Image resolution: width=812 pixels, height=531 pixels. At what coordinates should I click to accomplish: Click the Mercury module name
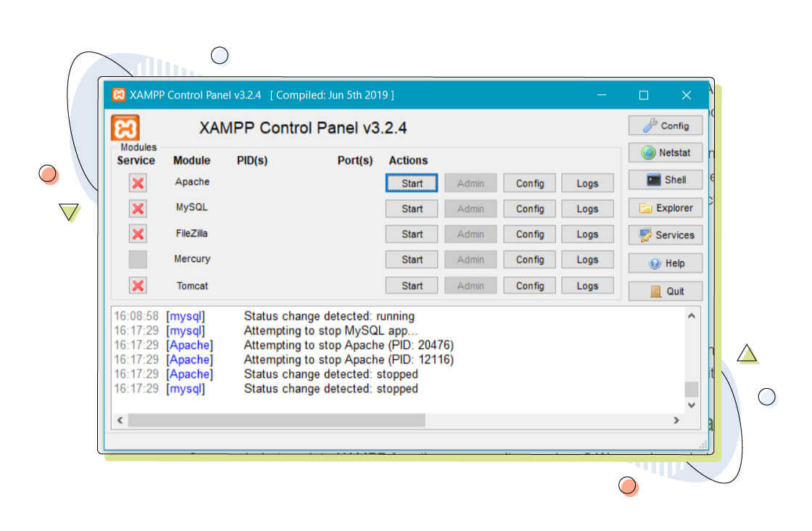[x=192, y=259]
